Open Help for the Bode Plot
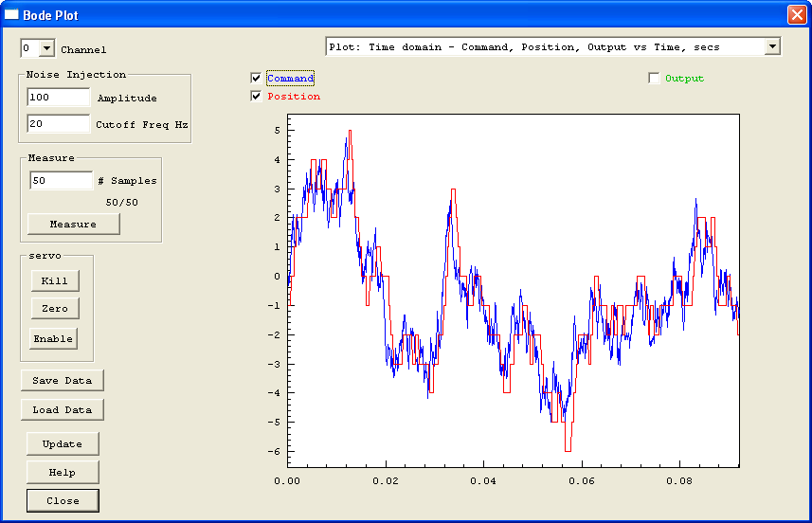This screenshot has width=812, height=523. (63, 472)
